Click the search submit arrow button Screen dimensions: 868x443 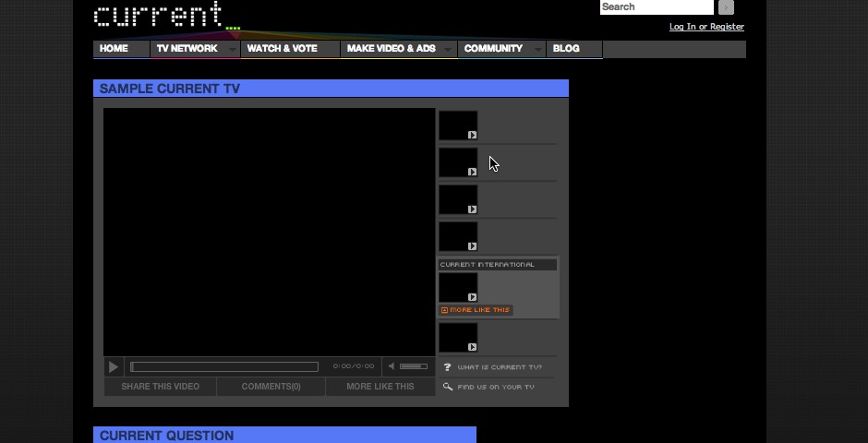[726, 7]
